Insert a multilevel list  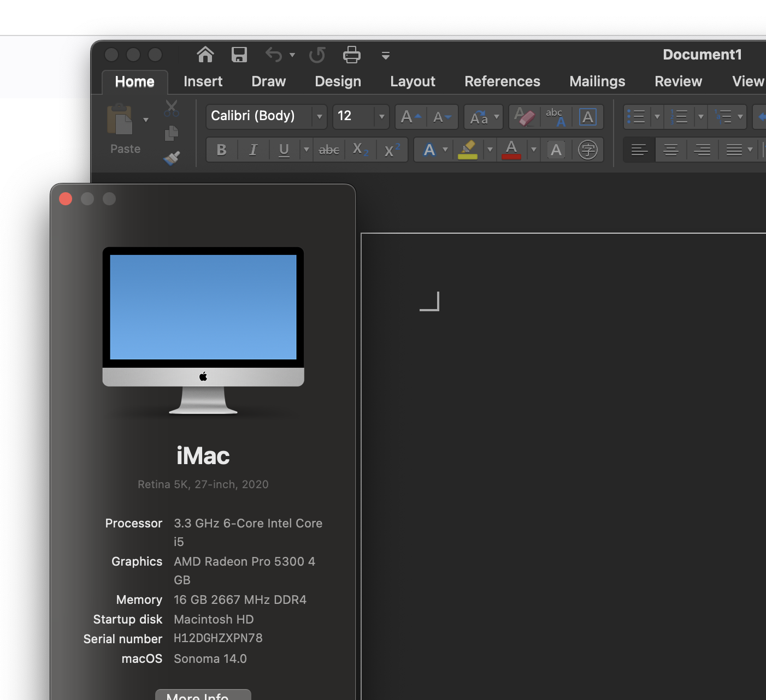[723, 117]
